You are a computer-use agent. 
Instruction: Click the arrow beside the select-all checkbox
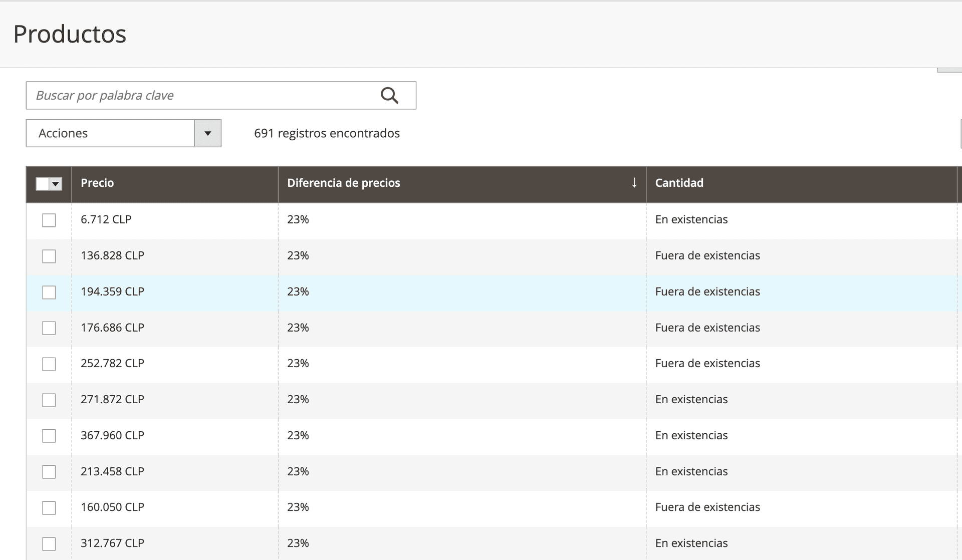[55, 184]
